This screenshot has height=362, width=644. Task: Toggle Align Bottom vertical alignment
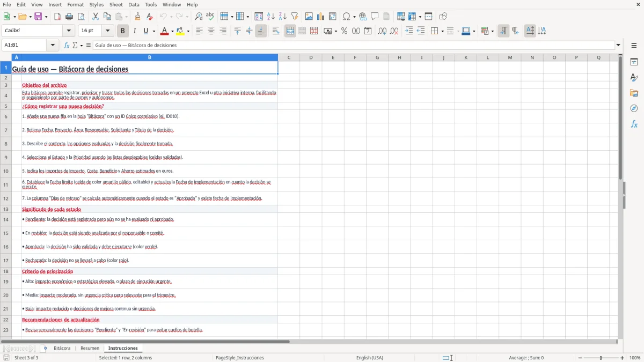[261, 31]
